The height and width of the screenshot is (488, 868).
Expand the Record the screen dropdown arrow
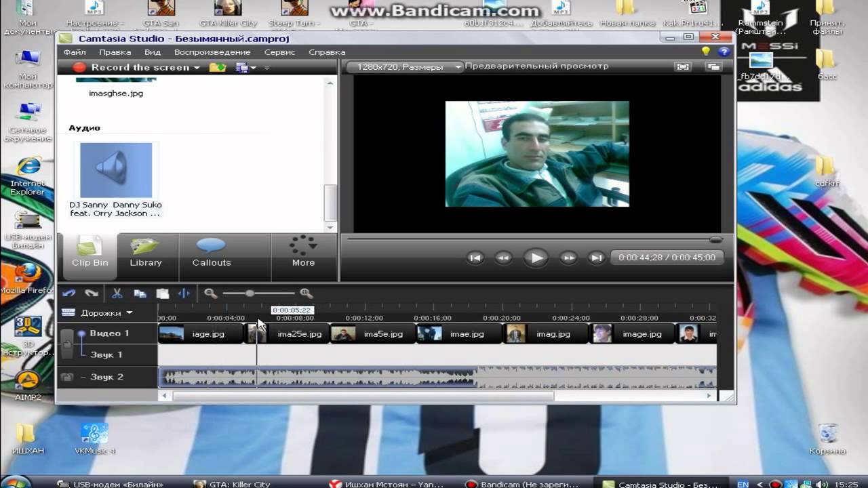197,67
